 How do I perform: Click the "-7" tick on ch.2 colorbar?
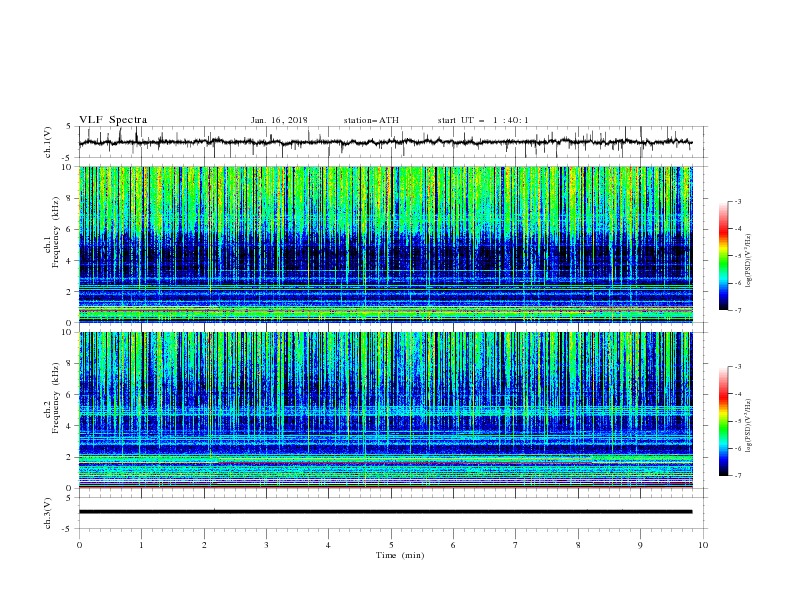coord(737,475)
